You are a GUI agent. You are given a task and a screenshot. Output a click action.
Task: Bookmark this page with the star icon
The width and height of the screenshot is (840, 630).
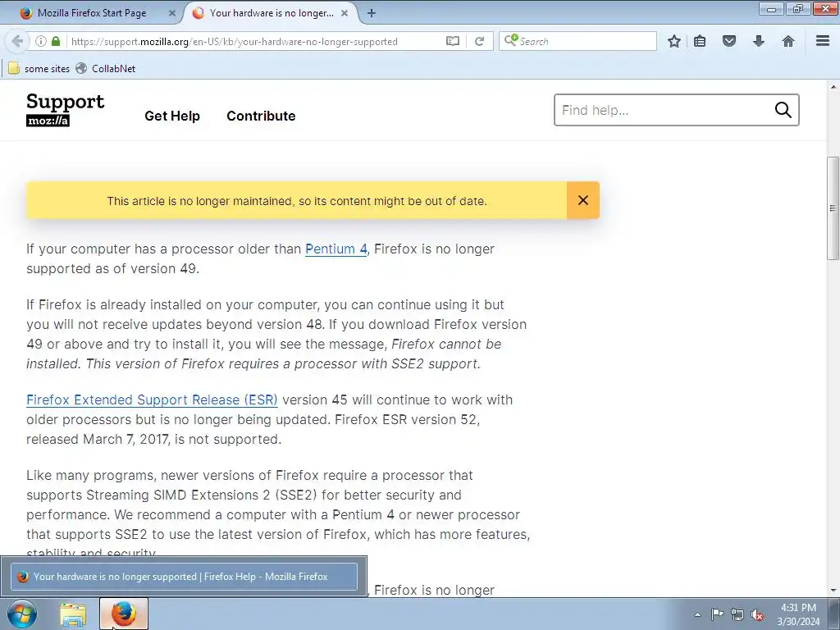coord(674,41)
